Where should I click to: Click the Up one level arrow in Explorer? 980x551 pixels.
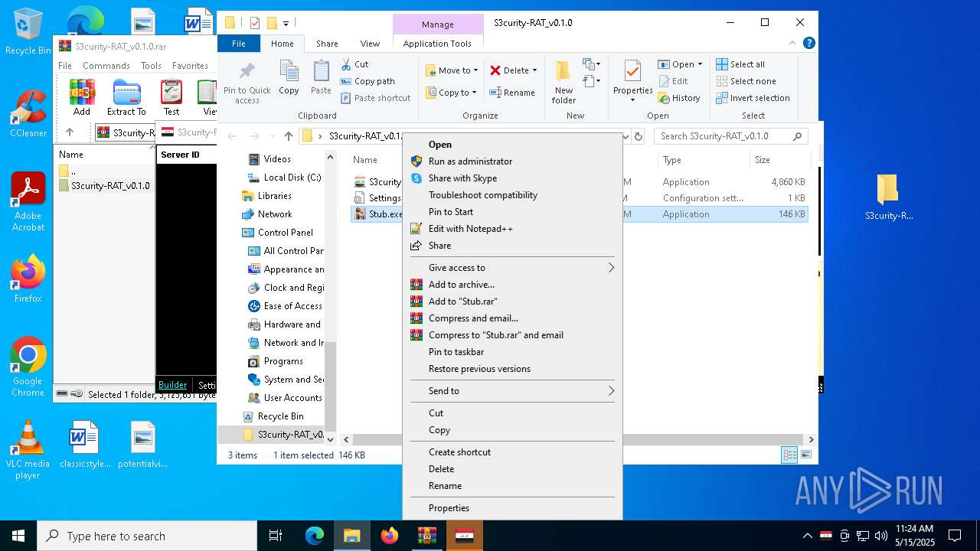[288, 136]
